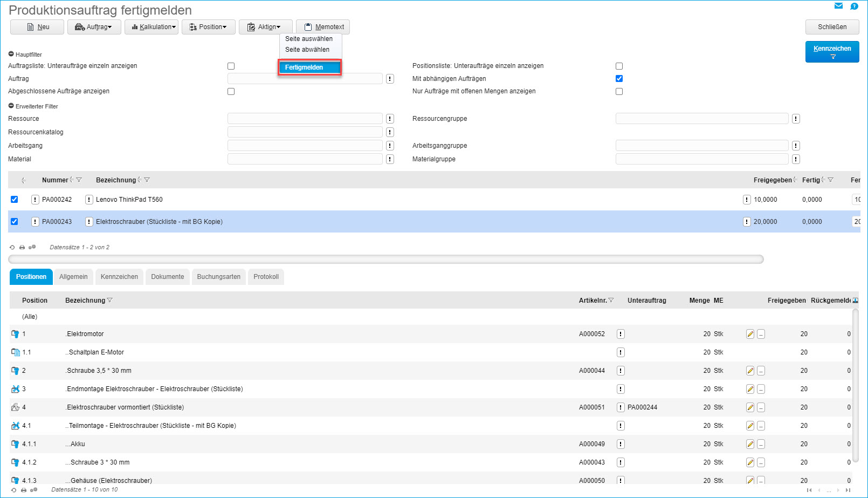Select Fertigmelden from the Aktion menu
The image size is (868, 498).
point(309,67)
